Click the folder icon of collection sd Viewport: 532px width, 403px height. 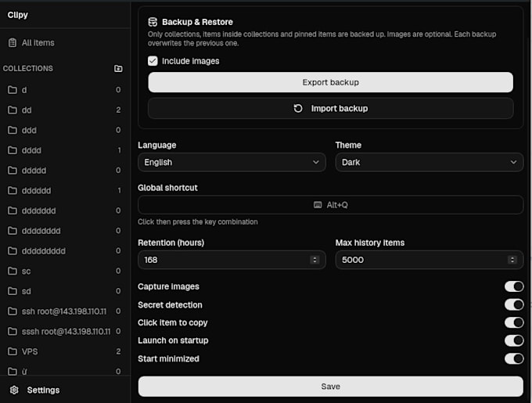13,291
